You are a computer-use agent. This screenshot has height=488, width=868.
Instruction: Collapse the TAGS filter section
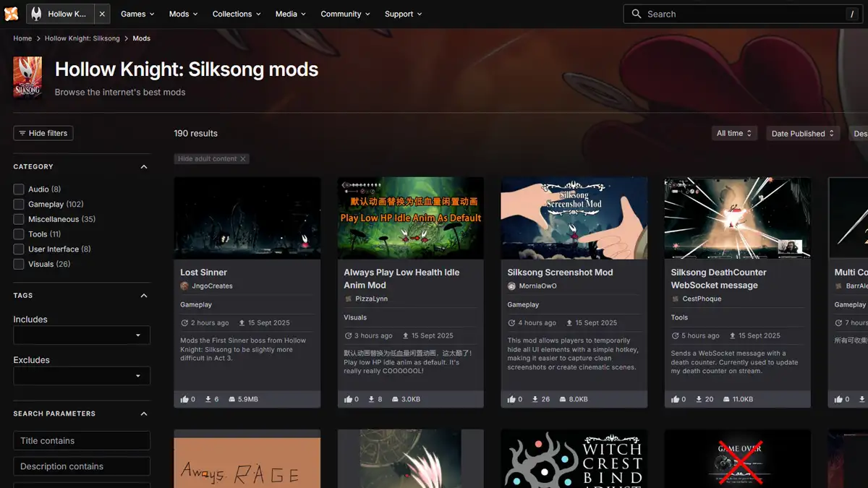pos(143,296)
